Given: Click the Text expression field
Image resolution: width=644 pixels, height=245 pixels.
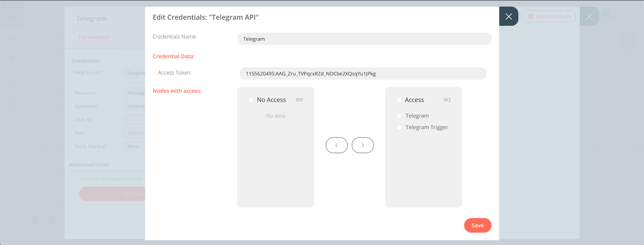Looking at the screenshot, I should click(134, 133).
